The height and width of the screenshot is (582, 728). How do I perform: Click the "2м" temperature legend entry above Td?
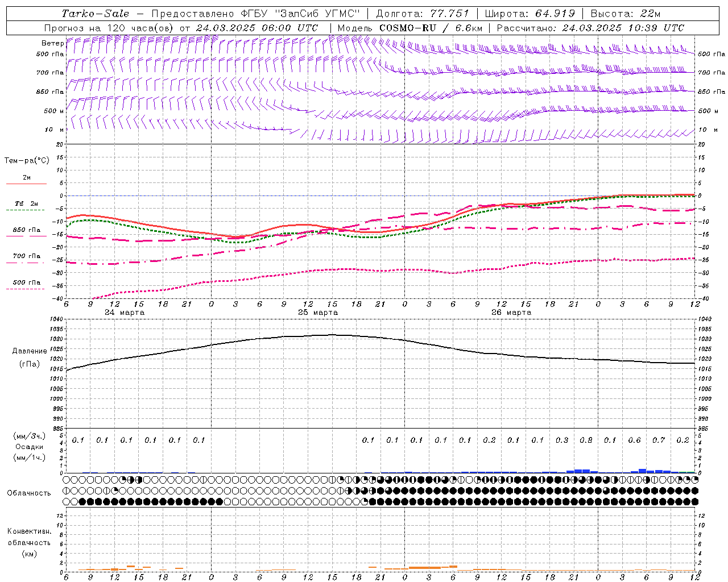tap(27, 177)
